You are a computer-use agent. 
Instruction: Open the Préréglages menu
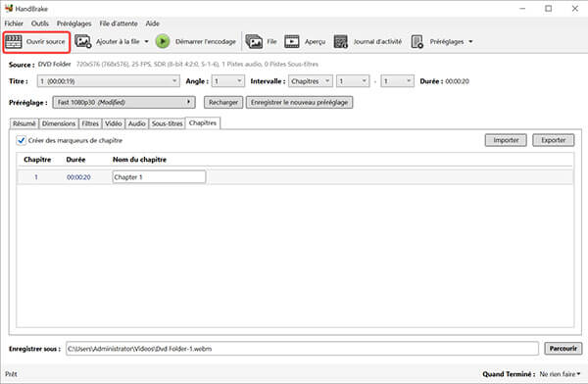(x=73, y=24)
